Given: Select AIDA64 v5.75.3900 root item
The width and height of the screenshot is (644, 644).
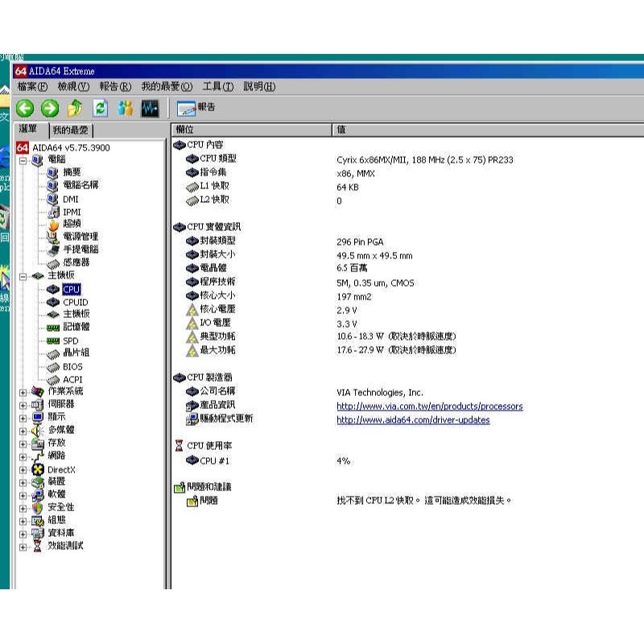Looking at the screenshot, I should tap(63, 147).
